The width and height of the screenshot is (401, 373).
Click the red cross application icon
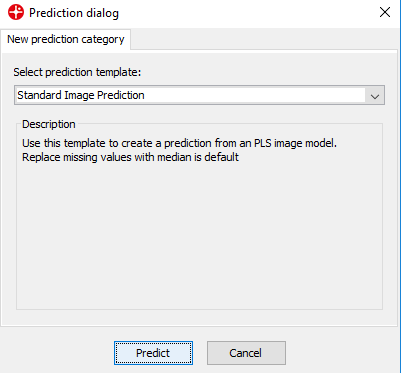[16, 13]
